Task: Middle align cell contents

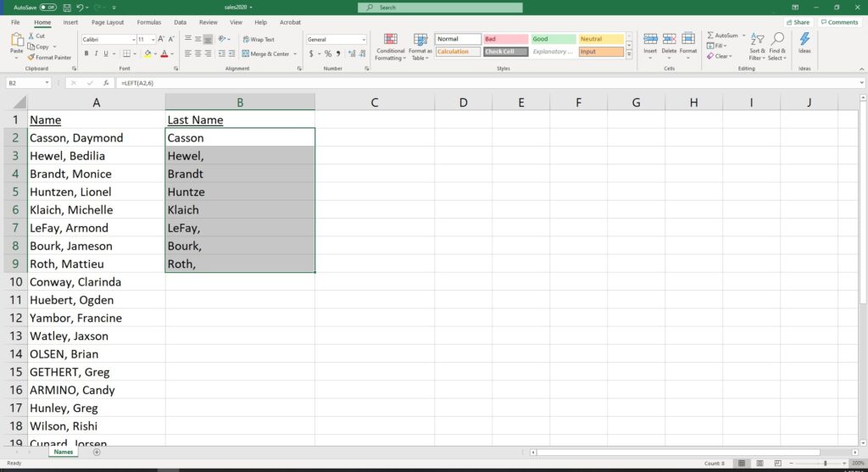Action: pos(198,39)
